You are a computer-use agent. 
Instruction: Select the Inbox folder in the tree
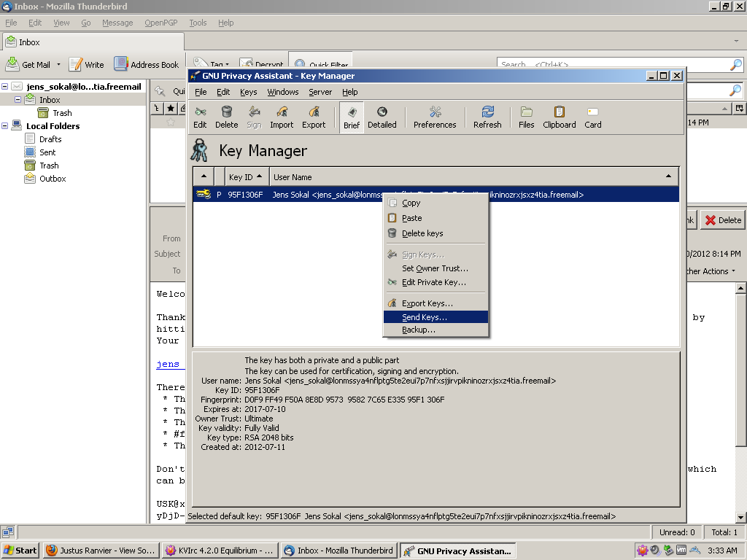(x=50, y=100)
